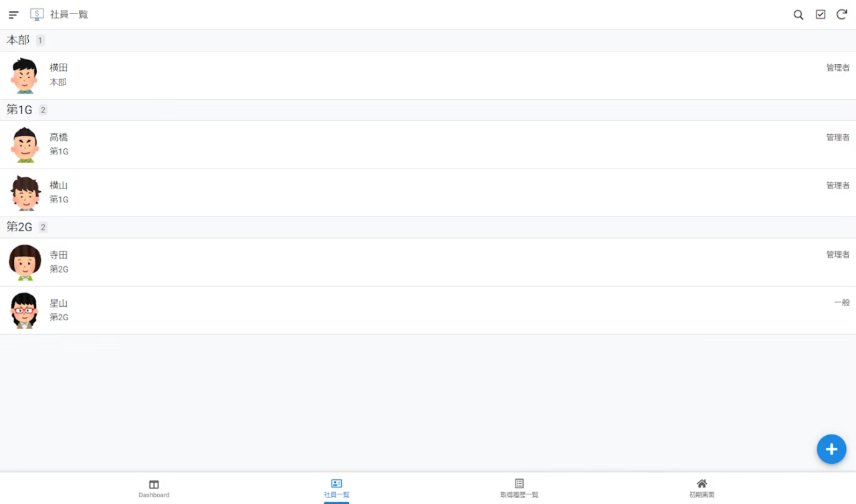
Task: Select the 社員一覧 bottom tab
Action: [336, 489]
